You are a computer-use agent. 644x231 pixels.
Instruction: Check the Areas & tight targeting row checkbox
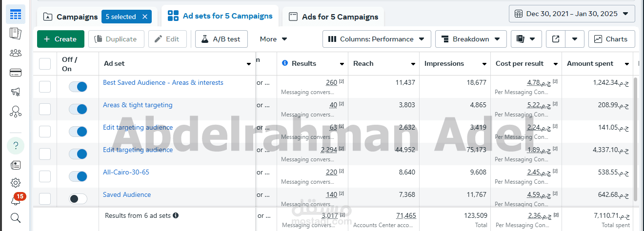tap(45, 109)
